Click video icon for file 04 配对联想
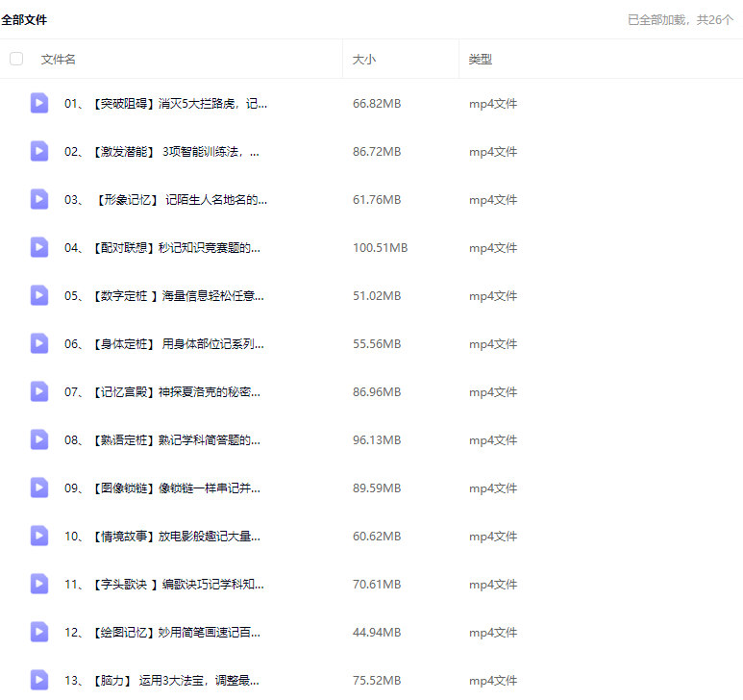The image size is (743, 700). (x=38, y=248)
